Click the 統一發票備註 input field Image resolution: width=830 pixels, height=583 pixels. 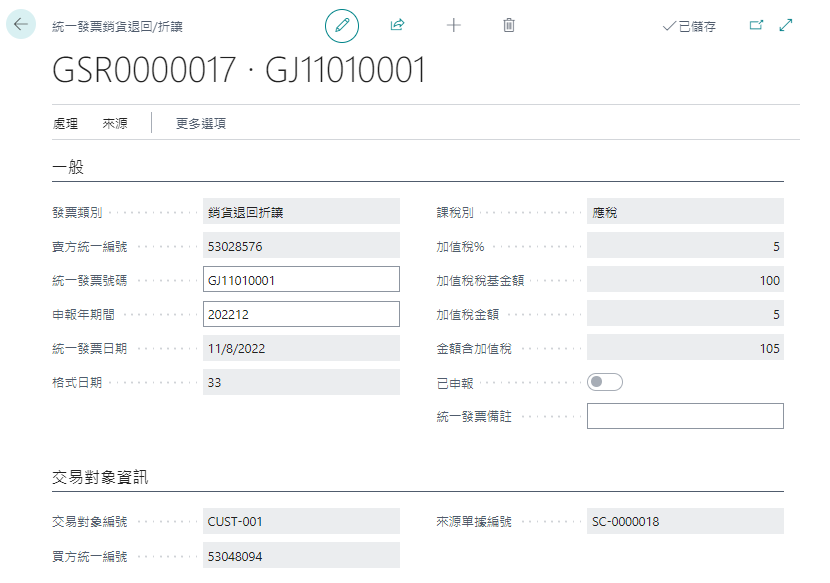[x=685, y=416]
